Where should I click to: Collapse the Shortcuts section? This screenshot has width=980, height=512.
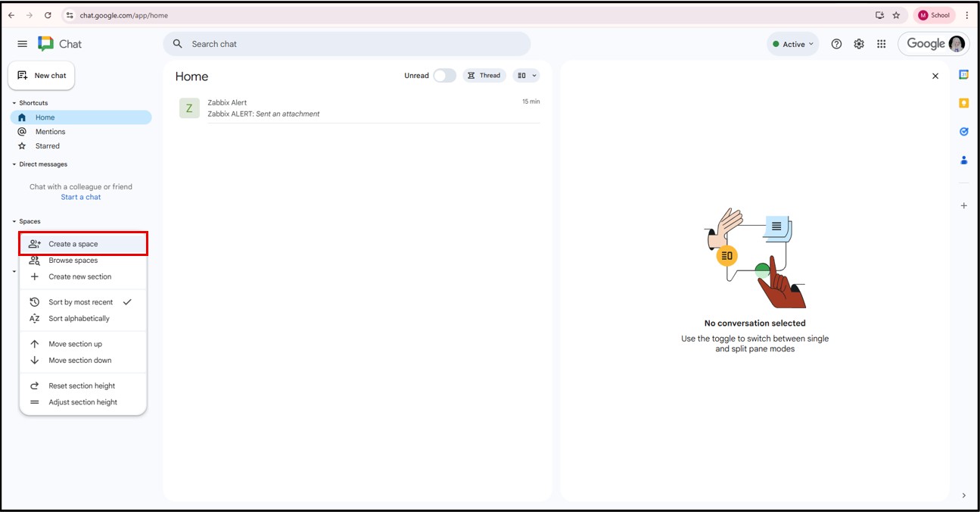pos(14,103)
